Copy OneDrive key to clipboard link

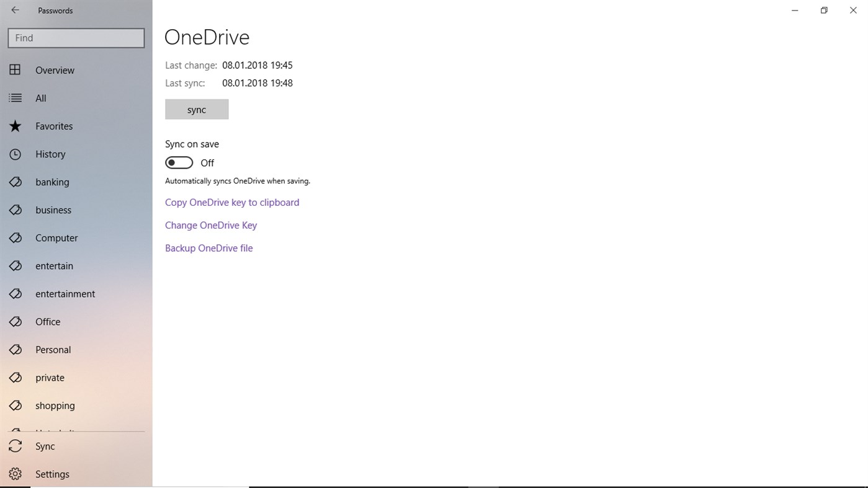coord(232,202)
